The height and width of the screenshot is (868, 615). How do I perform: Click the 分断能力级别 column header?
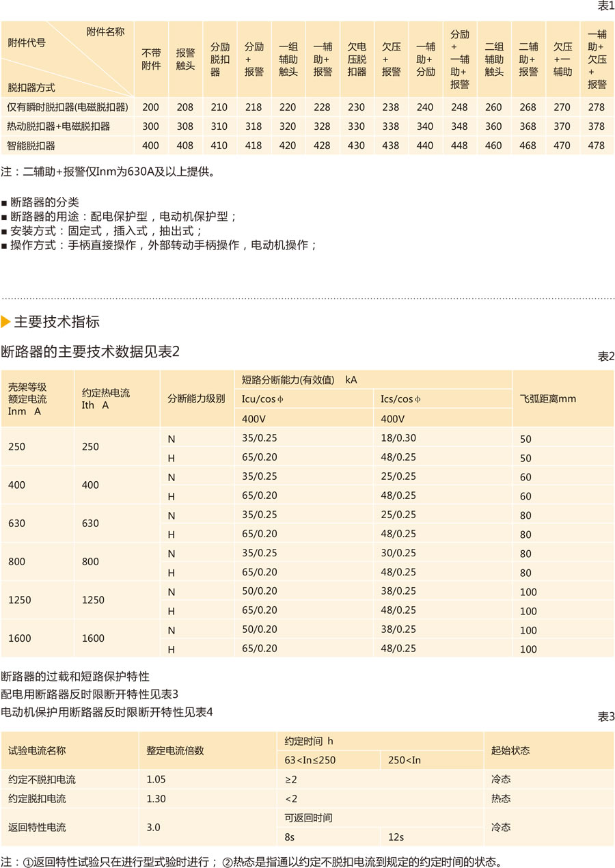pyautogui.click(x=196, y=398)
